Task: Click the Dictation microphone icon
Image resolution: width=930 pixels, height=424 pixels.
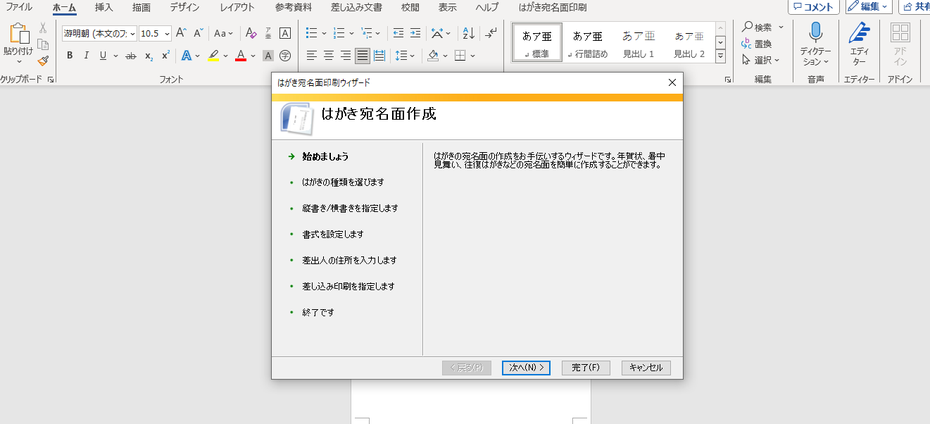Action: click(x=816, y=33)
